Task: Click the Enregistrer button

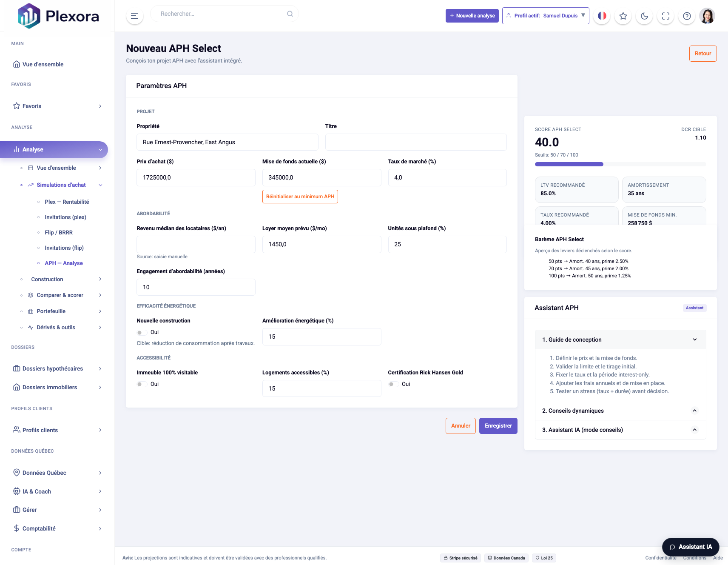Action: 498,426
